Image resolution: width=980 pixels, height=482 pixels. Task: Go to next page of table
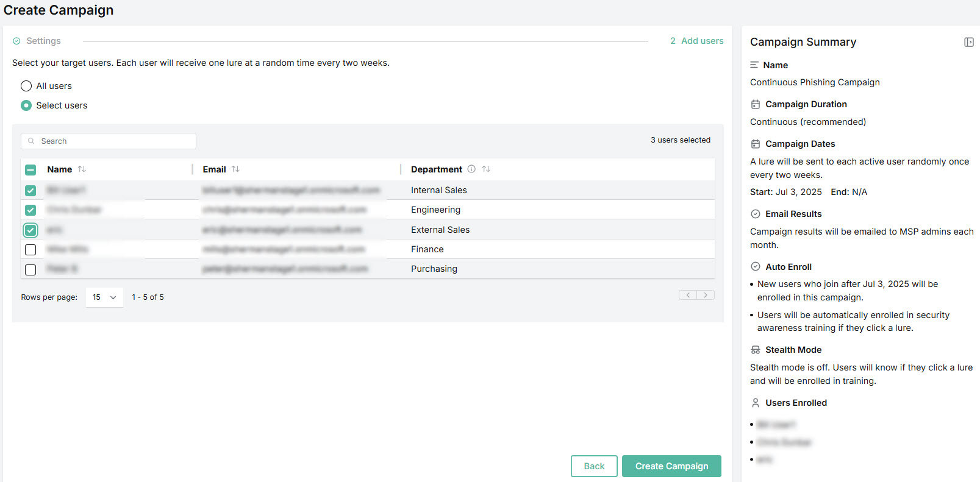tap(706, 295)
